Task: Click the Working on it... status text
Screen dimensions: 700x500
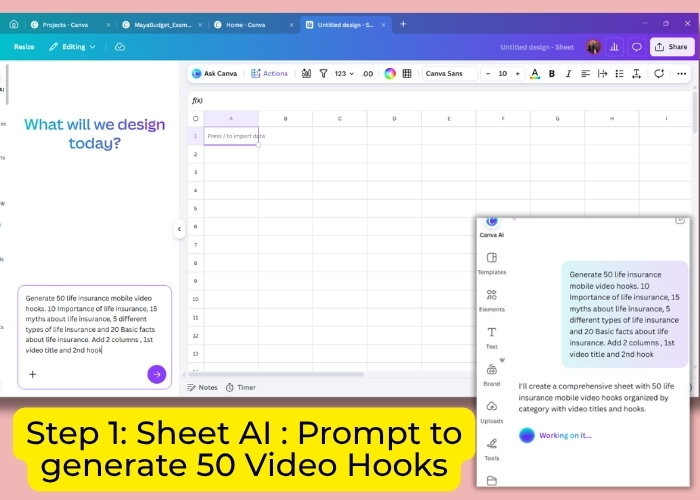Action: coord(565,436)
